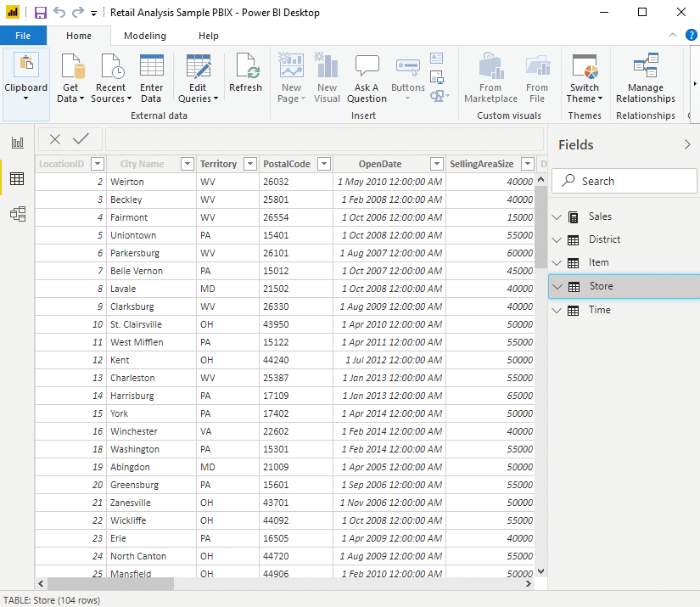
Task: Open the Territory column filter dropdown
Action: (x=250, y=164)
